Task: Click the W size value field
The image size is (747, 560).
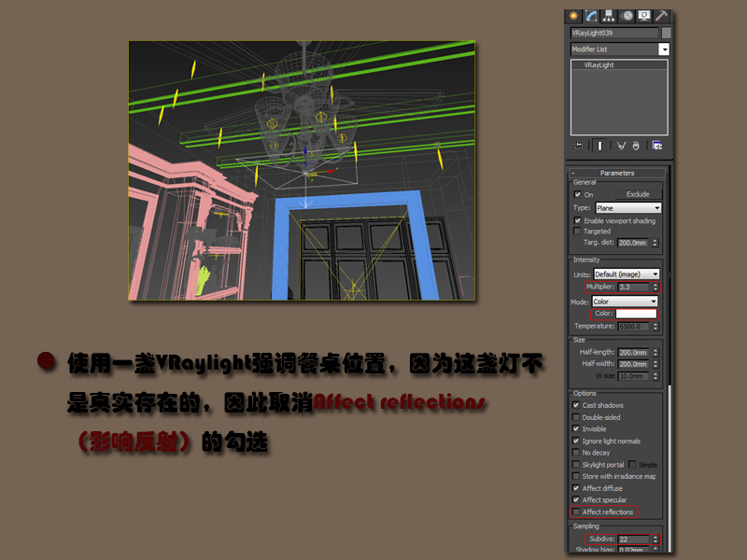Action: point(634,376)
